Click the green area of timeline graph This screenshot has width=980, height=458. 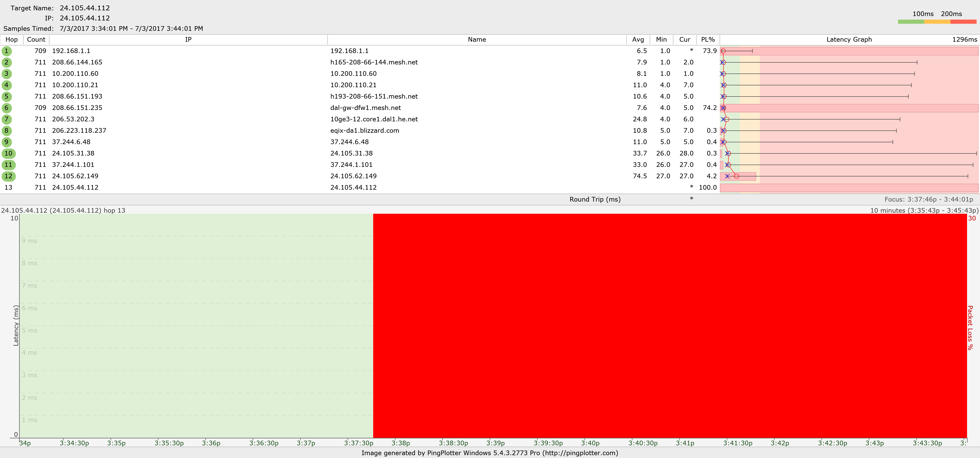196,326
